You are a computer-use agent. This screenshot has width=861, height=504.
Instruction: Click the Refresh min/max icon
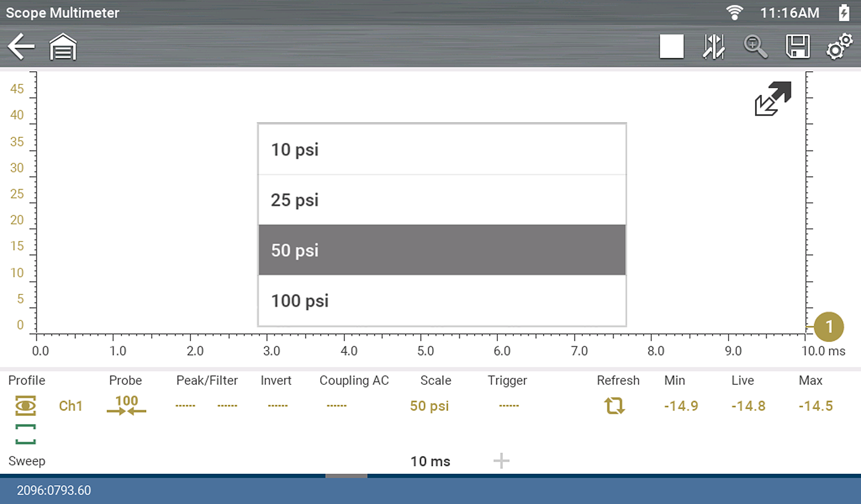614,406
